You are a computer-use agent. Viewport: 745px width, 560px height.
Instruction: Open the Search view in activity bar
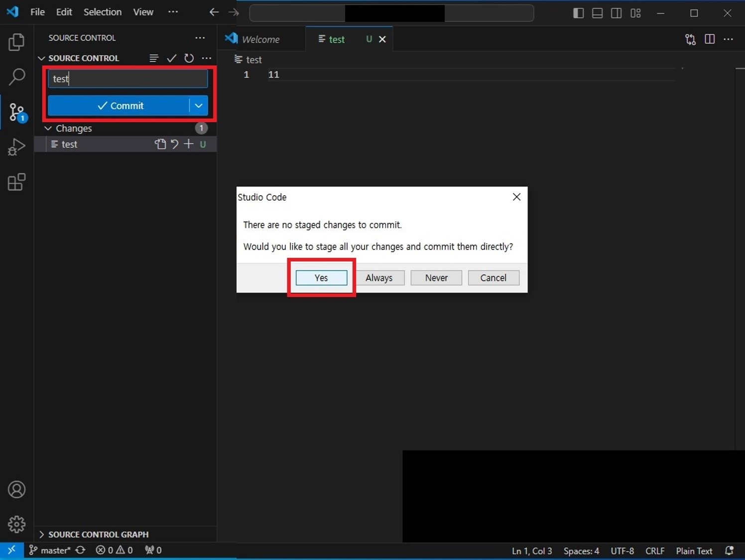click(16, 77)
